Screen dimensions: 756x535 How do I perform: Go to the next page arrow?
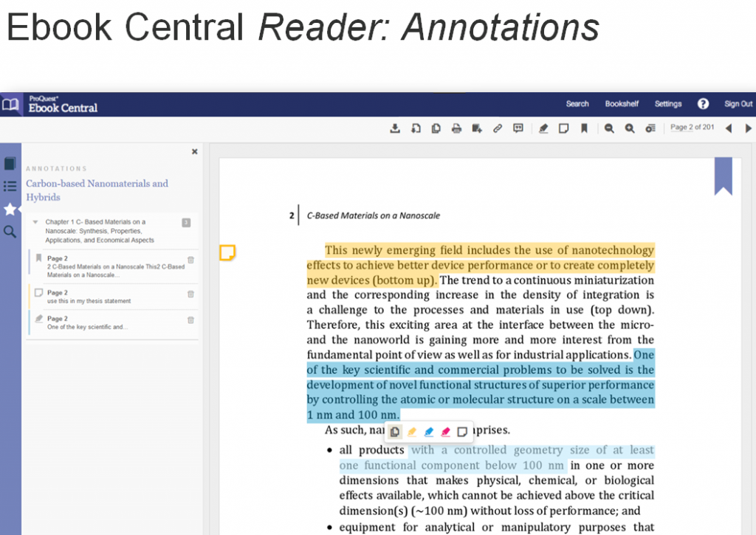748,128
